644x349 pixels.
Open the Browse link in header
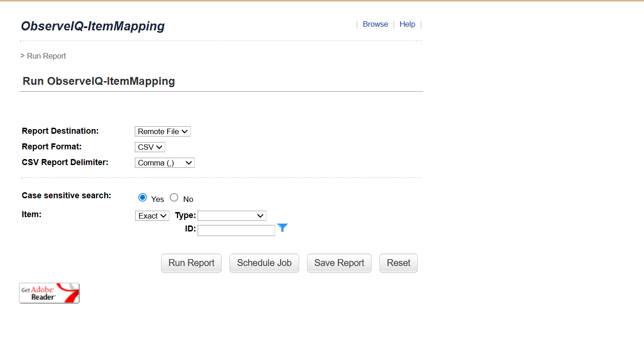pos(375,24)
